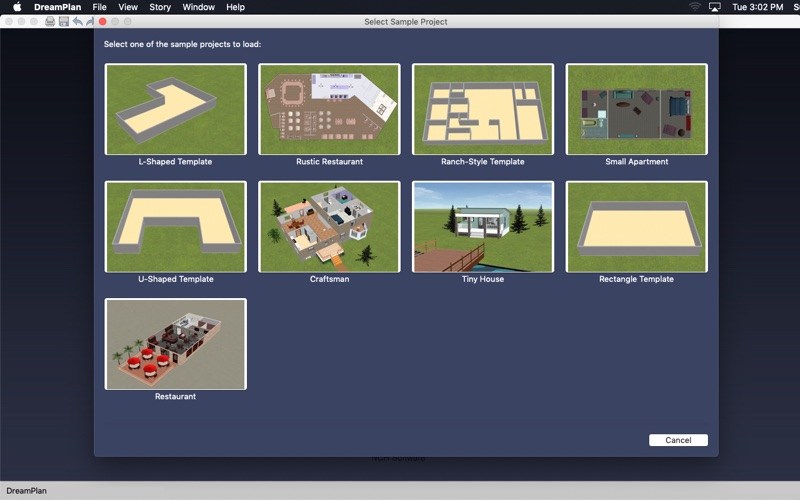The height and width of the screenshot is (500, 800).
Task: Click the Redo arrow icon
Action: coord(89,21)
